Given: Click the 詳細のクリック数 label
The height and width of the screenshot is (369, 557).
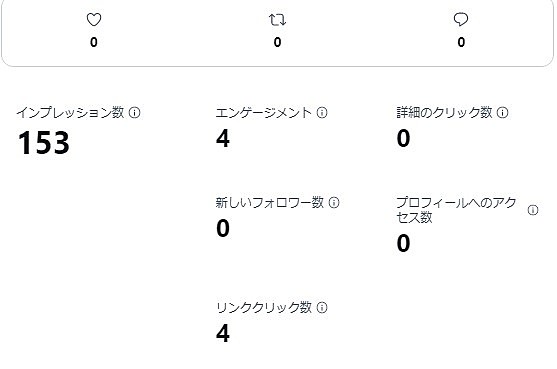Looking at the screenshot, I should click(444, 113).
